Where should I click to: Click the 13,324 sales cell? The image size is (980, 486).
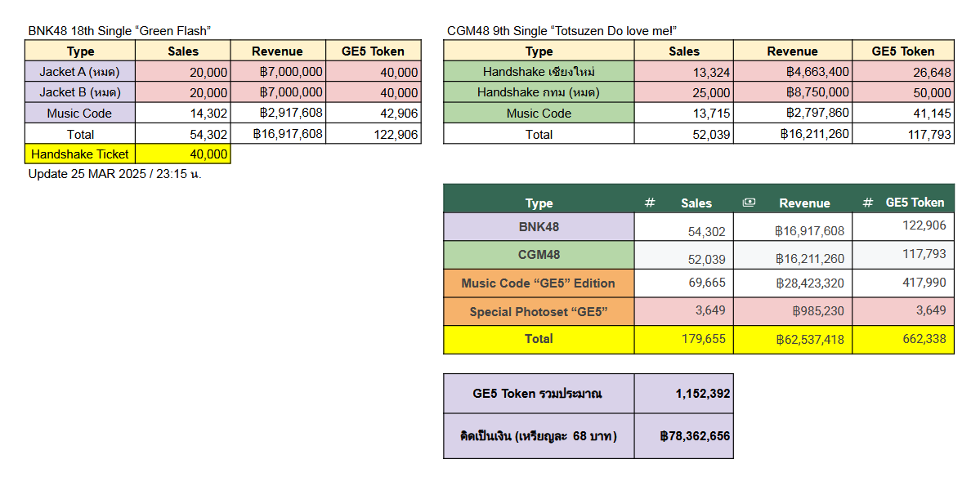point(684,72)
